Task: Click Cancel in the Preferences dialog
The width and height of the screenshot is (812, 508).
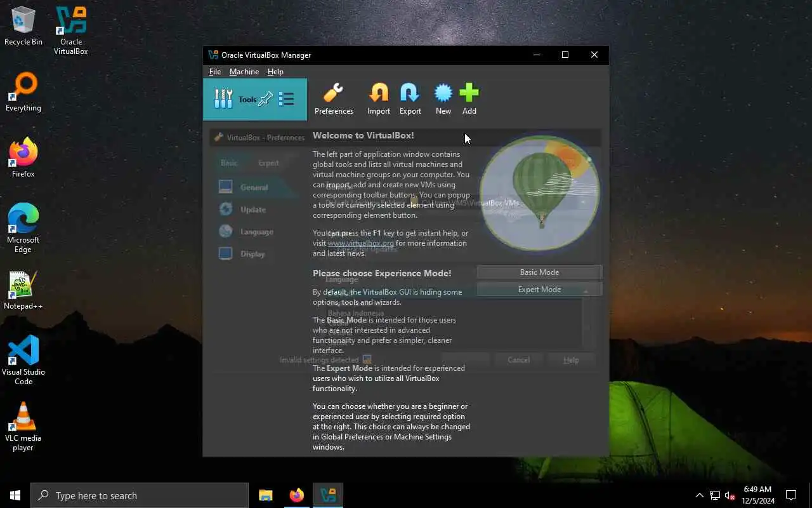Action: coord(518,360)
